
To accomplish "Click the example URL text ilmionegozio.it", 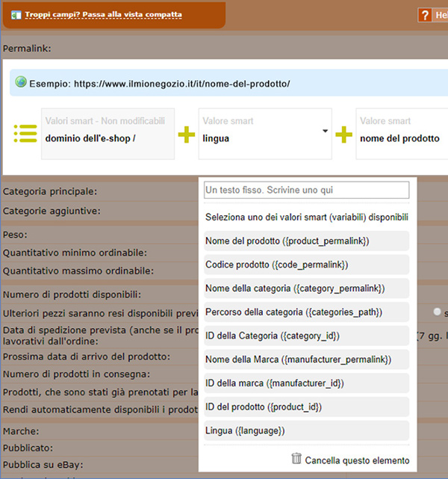I will tap(182, 84).
